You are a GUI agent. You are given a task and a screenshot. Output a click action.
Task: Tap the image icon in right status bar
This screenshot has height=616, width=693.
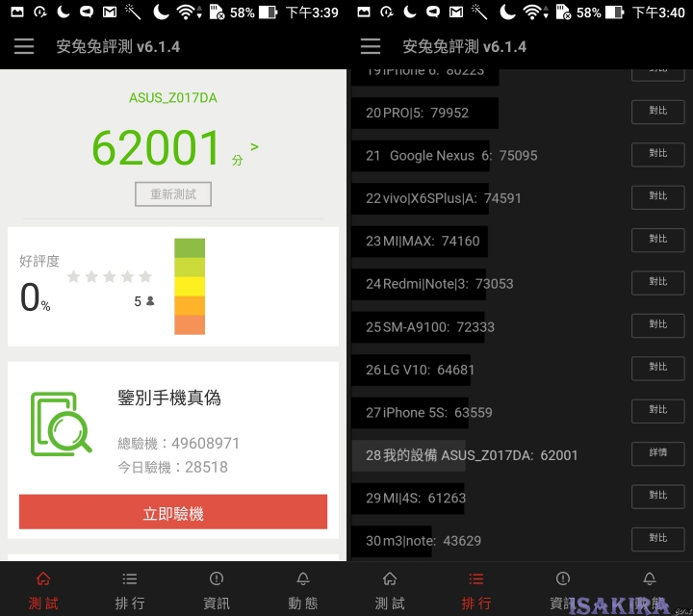tap(364, 12)
